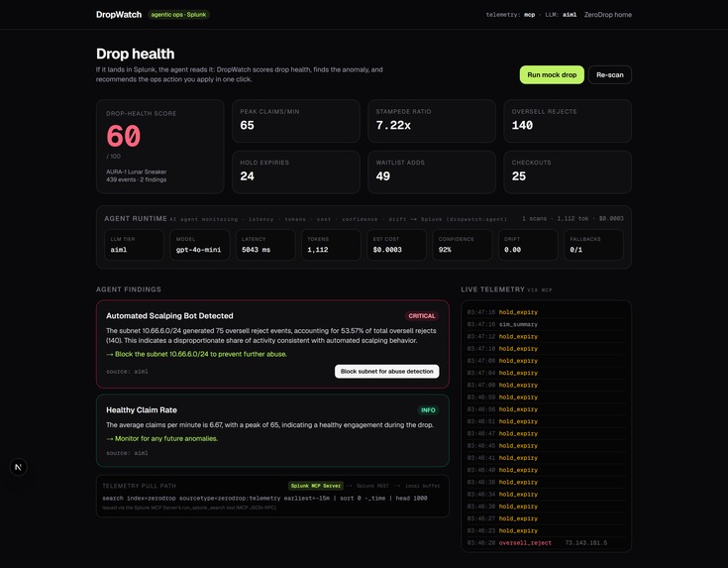Image resolution: width=728 pixels, height=568 pixels.
Task: Click the Healthy Claim Rate heading
Action: pyautogui.click(x=142, y=410)
